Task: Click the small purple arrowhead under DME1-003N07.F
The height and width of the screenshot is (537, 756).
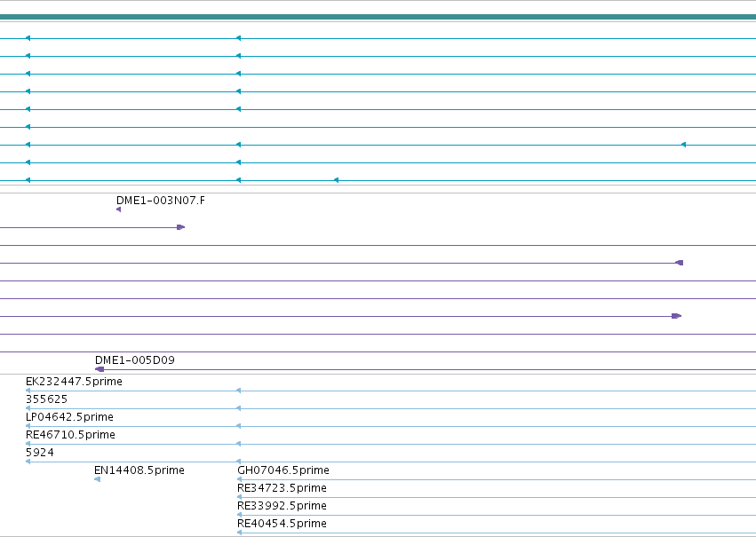Action: (x=119, y=209)
